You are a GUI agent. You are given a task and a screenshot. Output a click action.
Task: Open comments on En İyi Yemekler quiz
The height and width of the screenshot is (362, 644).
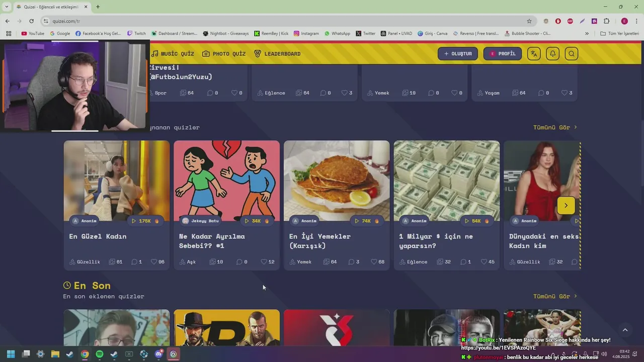click(x=354, y=262)
